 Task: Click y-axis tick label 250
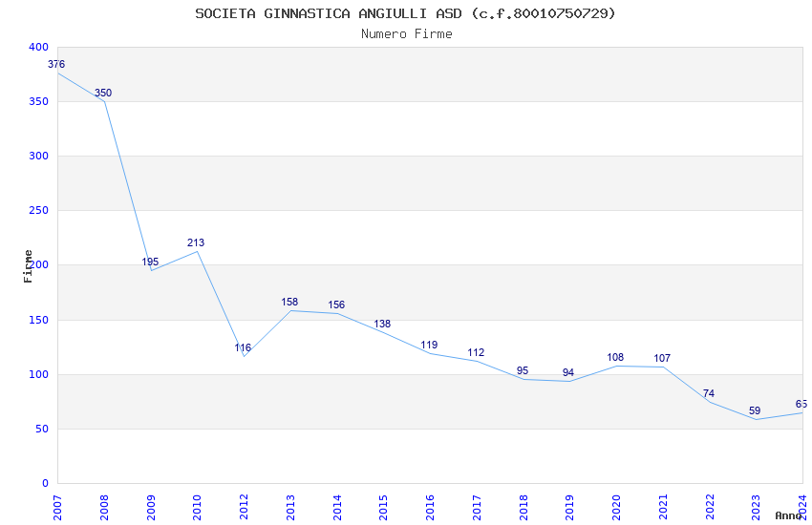tap(39, 210)
